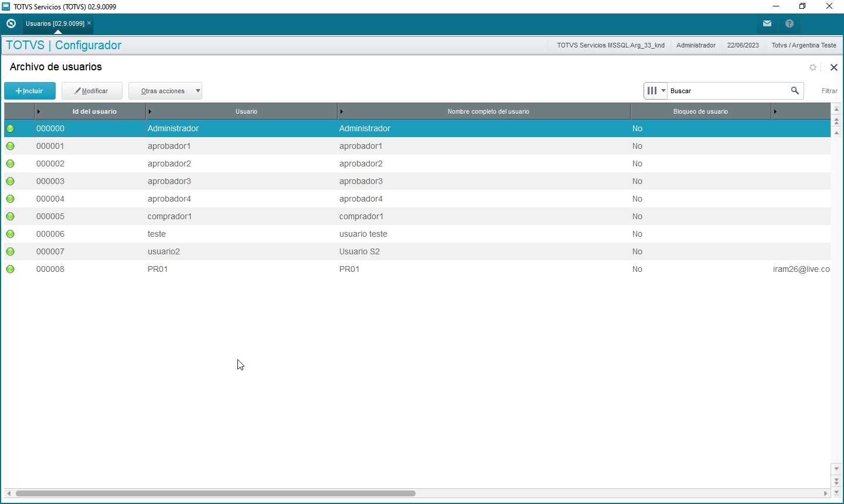Click green status icon for user 000000
This screenshot has width=844, height=504.
(10, 128)
